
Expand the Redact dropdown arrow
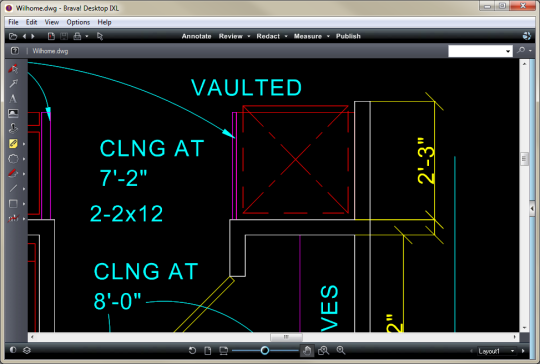(x=286, y=36)
